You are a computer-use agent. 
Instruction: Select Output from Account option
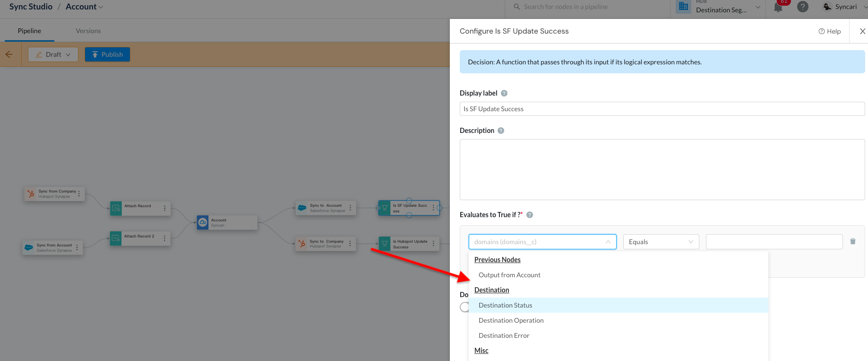(x=619, y=275)
